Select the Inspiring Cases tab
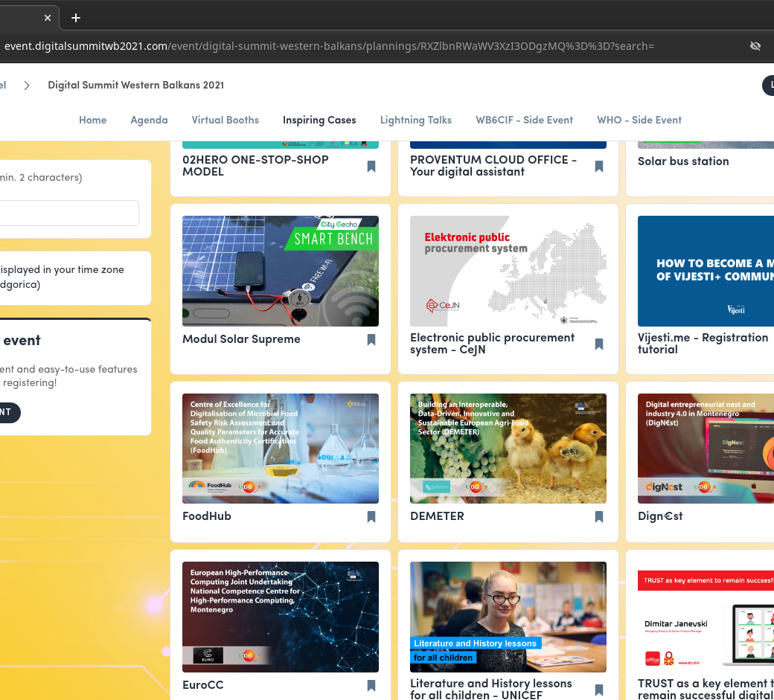 coord(319,120)
